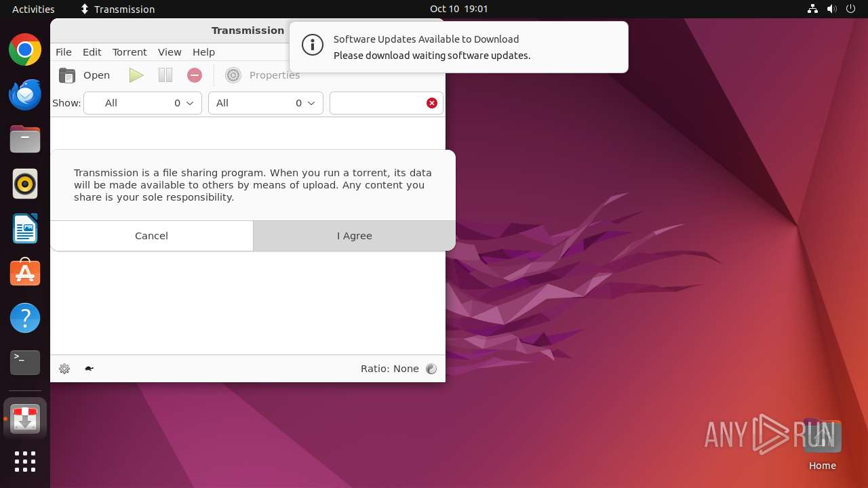
Task: Click the power icon in system tray
Action: click(x=851, y=9)
